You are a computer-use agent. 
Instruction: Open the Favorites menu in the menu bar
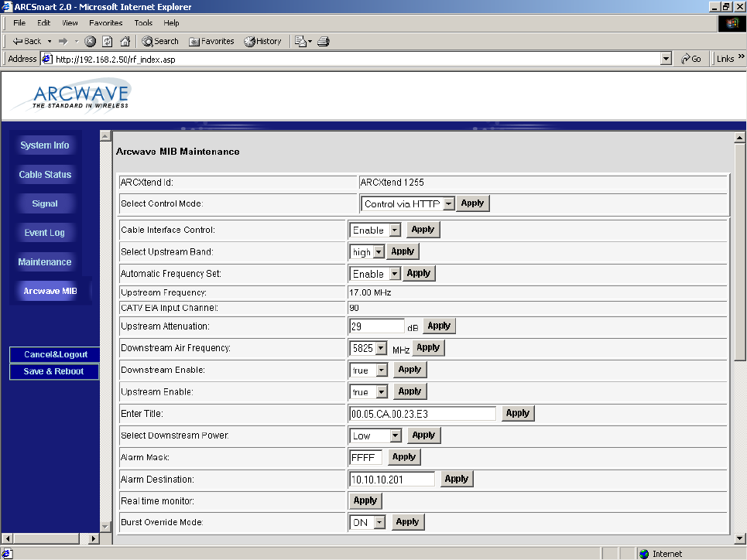point(106,23)
